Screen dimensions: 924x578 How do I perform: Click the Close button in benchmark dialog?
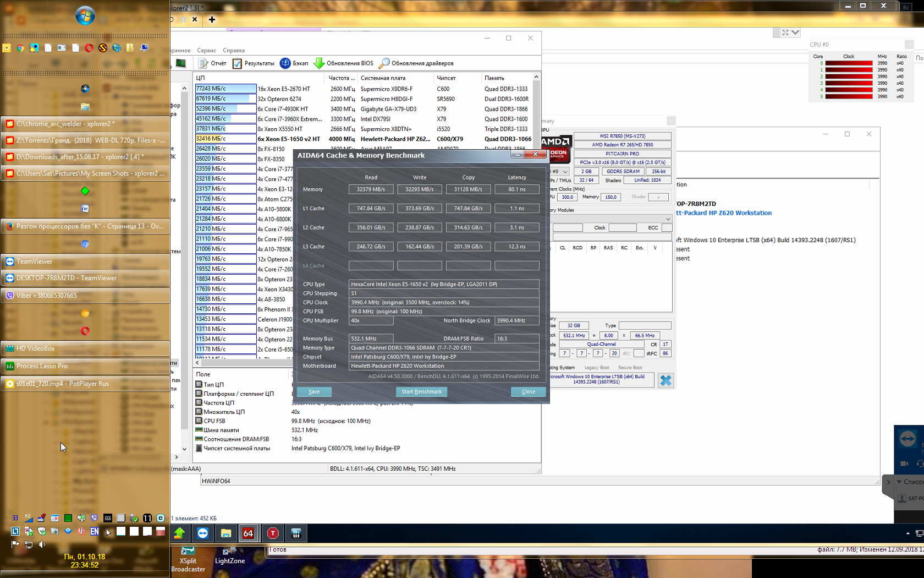pos(529,392)
